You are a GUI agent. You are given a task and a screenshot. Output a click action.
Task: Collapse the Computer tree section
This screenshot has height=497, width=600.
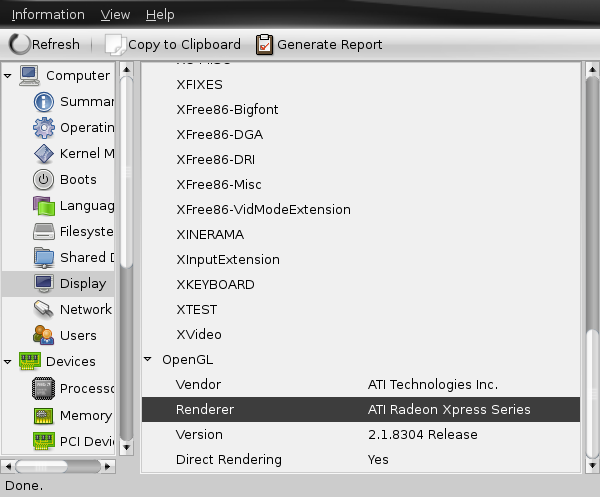pos(8,76)
